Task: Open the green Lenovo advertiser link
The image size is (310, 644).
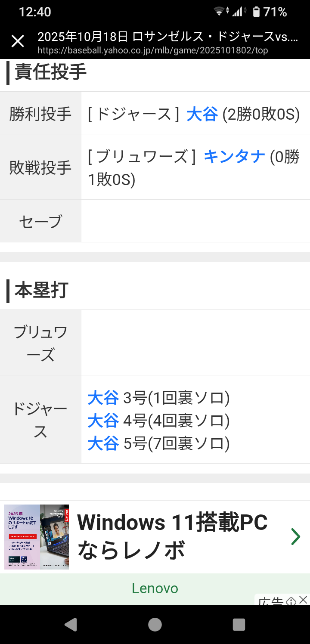Action: [155, 588]
